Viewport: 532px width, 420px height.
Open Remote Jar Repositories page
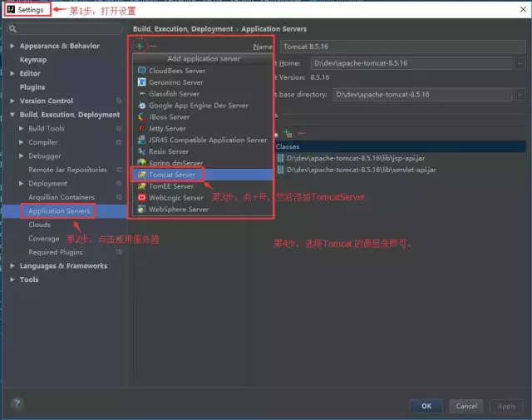pyautogui.click(x=68, y=170)
